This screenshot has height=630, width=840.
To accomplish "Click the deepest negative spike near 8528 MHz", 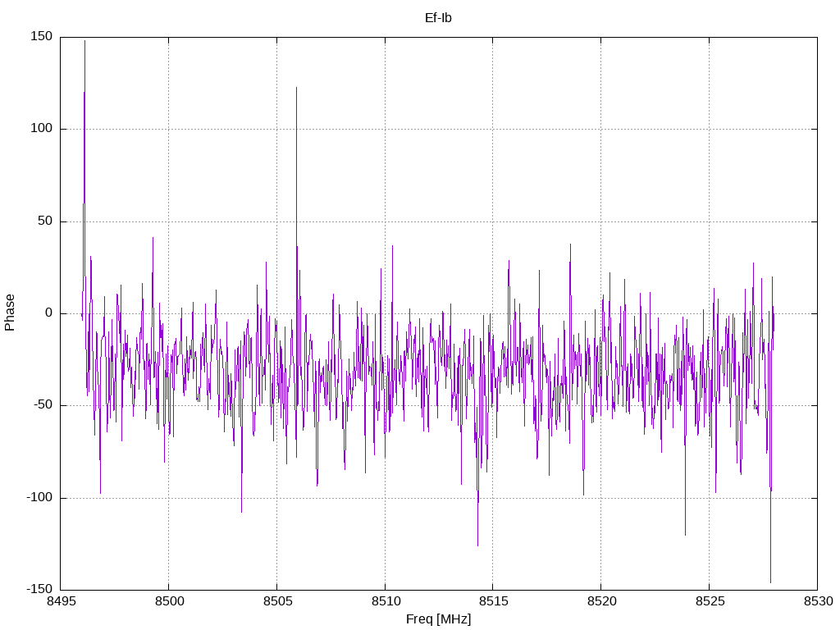I will click(770, 582).
